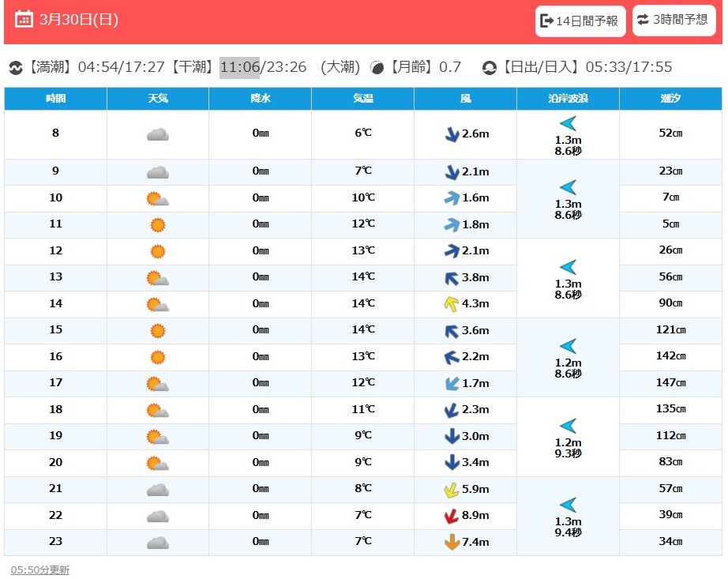This screenshot has height=579, width=728.
Task: Click the tide value 52cm
Action: pos(671,133)
